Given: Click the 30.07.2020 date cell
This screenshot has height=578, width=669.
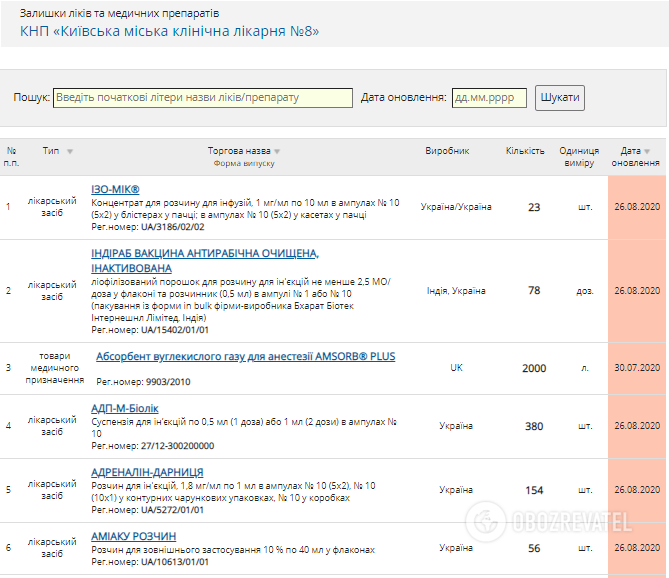Looking at the screenshot, I should click(637, 368).
